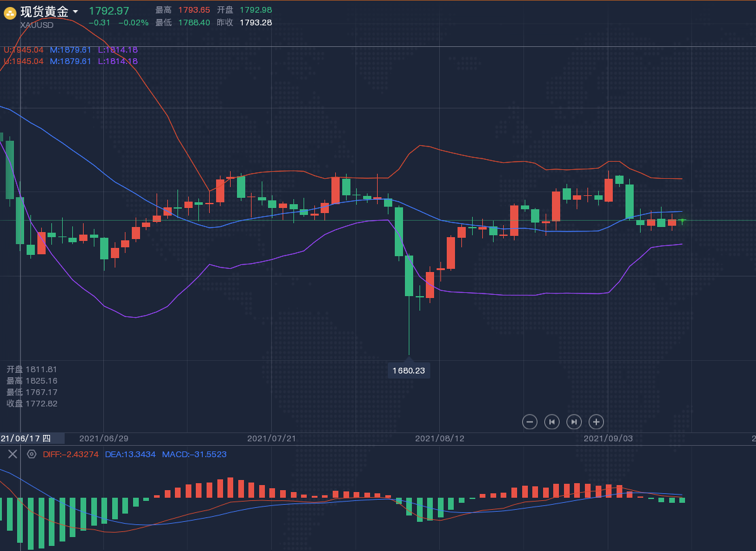Zoom out the chart with minus button
Screen dimensions: 756x551
coord(530,422)
